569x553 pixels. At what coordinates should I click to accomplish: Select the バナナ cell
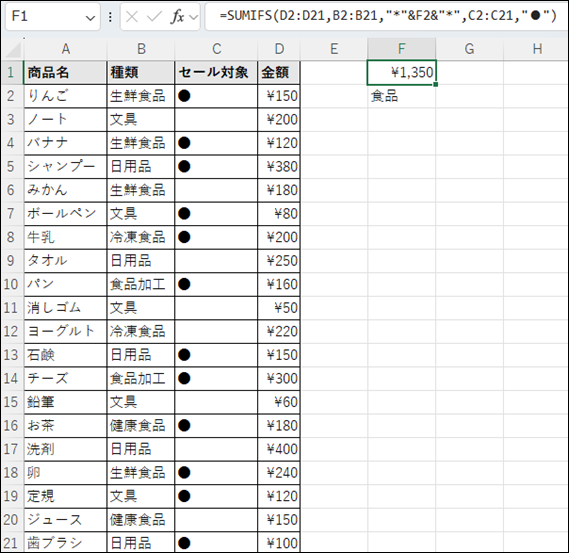click(x=65, y=143)
